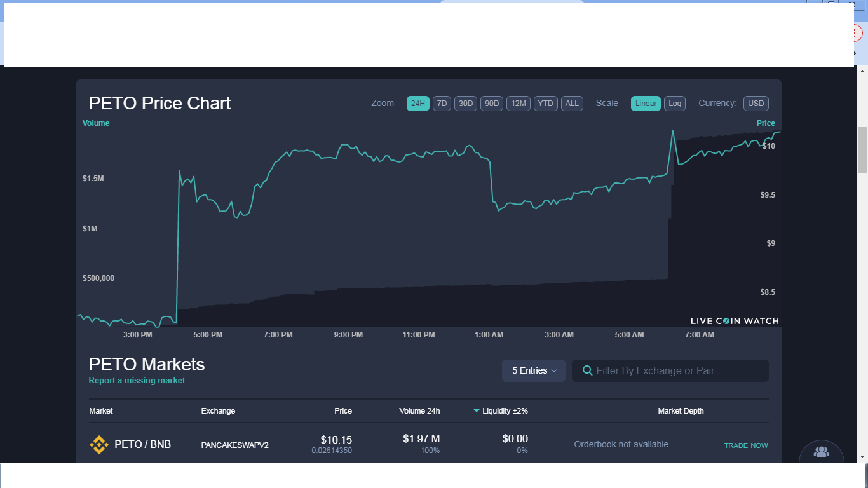Image resolution: width=868 pixels, height=488 pixels.
Task: Click Report a missing market link
Action: coord(137,381)
